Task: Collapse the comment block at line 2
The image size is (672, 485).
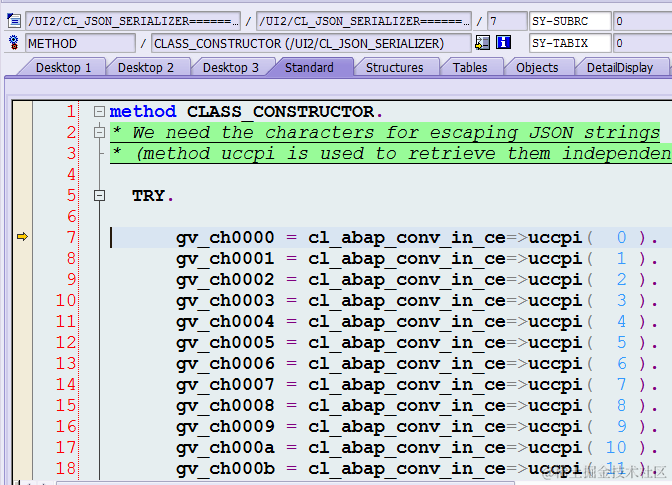Action: point(99,133)
